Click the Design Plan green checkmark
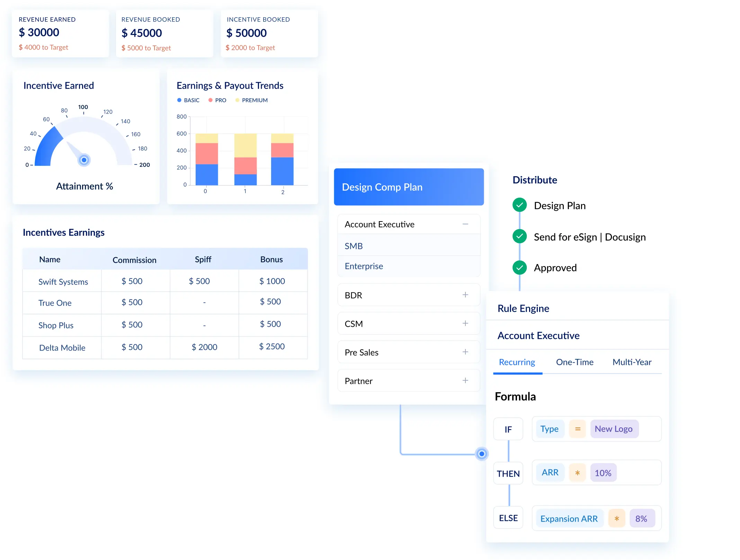 519,205
